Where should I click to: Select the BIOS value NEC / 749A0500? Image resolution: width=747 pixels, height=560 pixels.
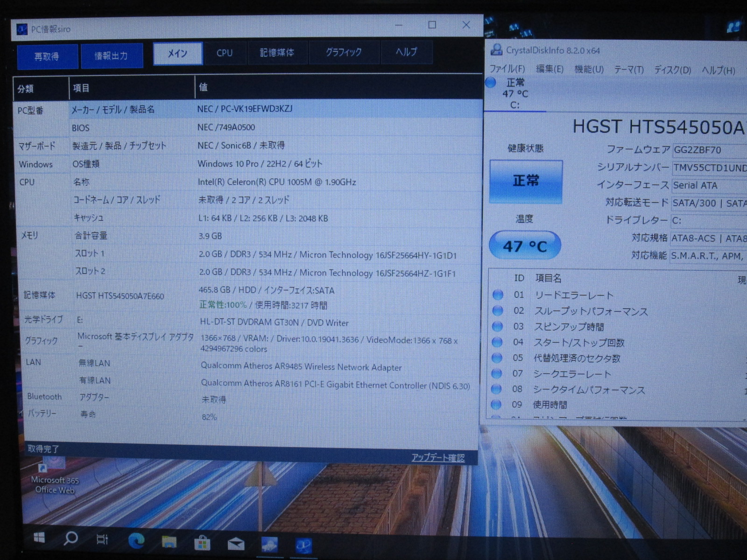[x=226, y=127]
